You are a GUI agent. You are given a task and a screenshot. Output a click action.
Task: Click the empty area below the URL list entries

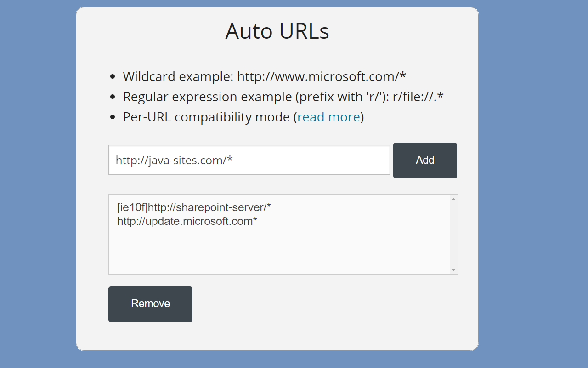click(276, 253)
